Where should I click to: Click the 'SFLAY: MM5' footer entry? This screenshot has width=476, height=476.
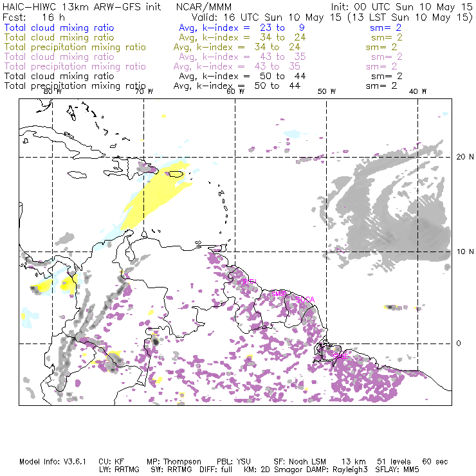pos(397,470)
